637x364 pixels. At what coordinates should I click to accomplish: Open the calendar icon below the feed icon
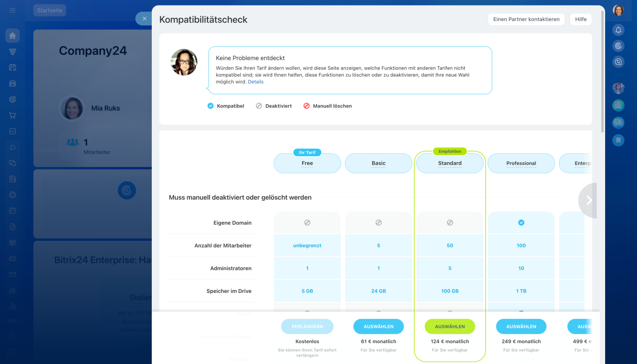click(x=12, y=68)
